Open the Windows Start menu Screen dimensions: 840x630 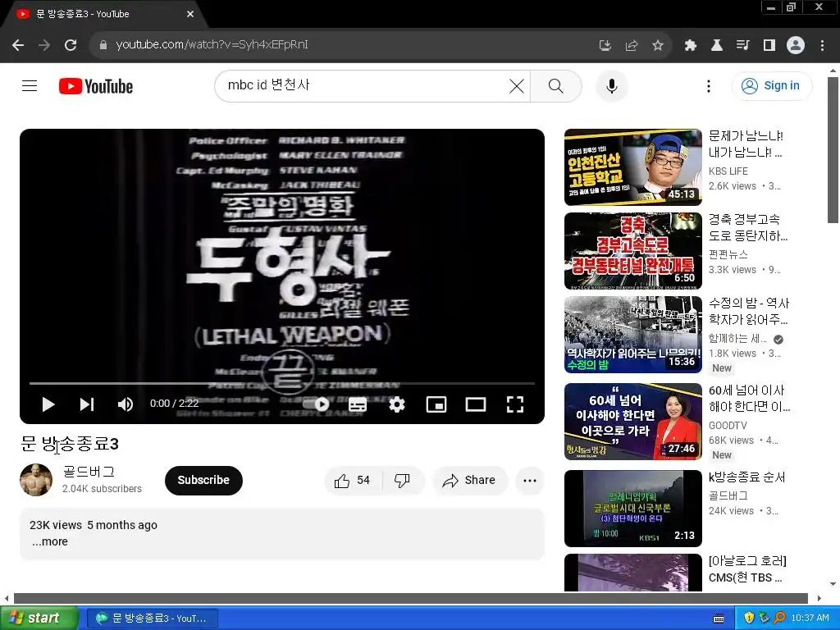tap(39, 619)
